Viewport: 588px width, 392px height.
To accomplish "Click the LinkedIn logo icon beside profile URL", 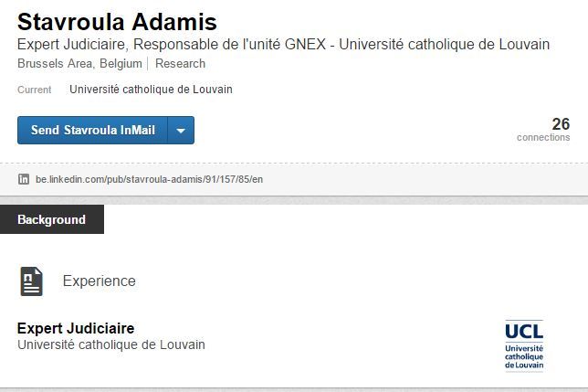I will [x=24, y=179].
